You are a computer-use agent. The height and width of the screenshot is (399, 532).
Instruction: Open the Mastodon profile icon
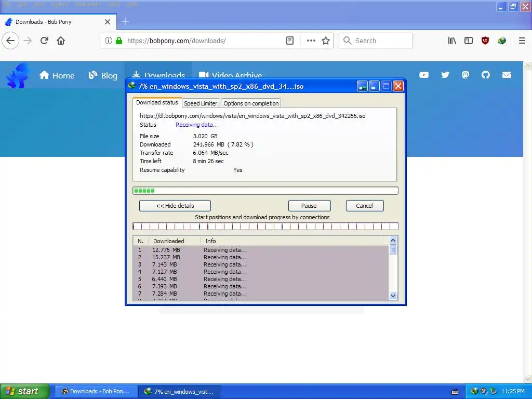(465, 75)
